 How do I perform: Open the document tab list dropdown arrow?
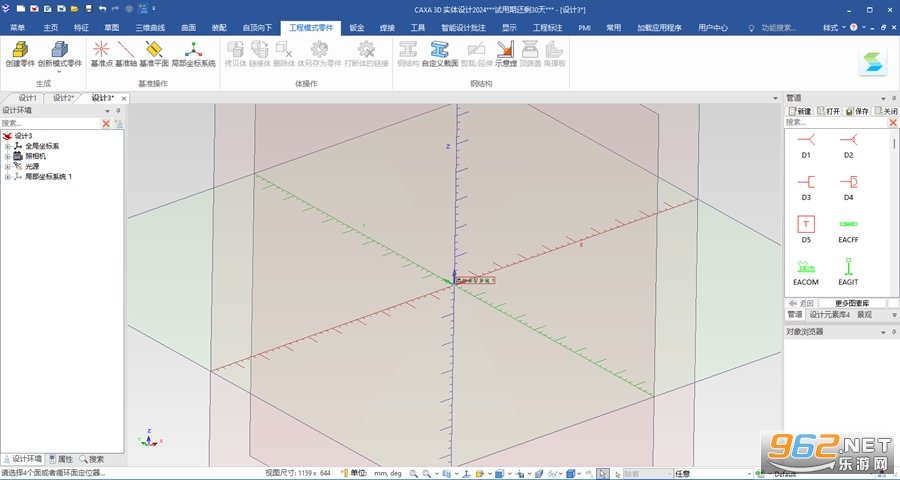tap(775, 98)
